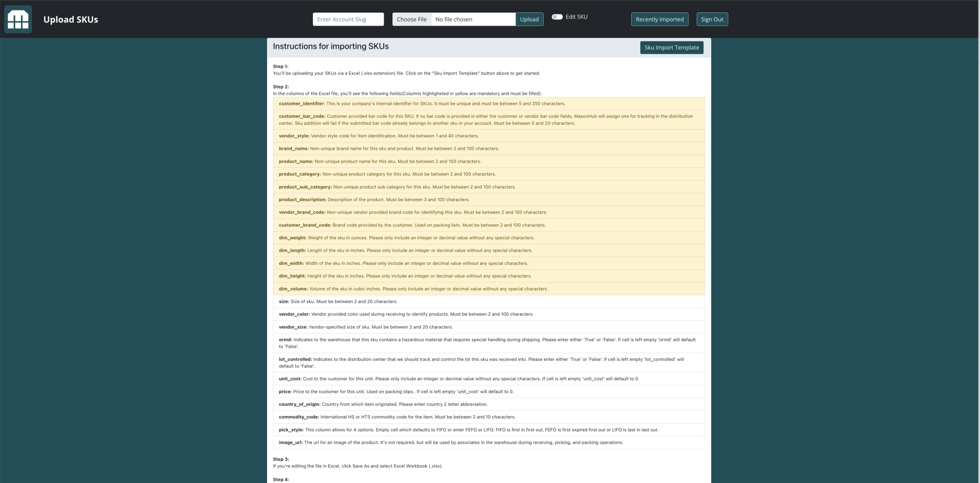Select the ormd hazardous material row
This screenshot has height=483, width=980.
click(489, 343)
